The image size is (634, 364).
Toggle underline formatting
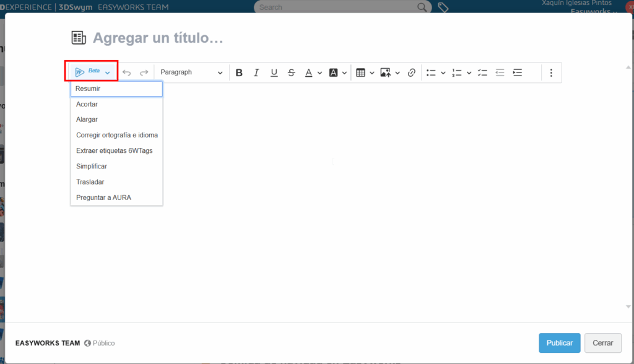[274, 72]
